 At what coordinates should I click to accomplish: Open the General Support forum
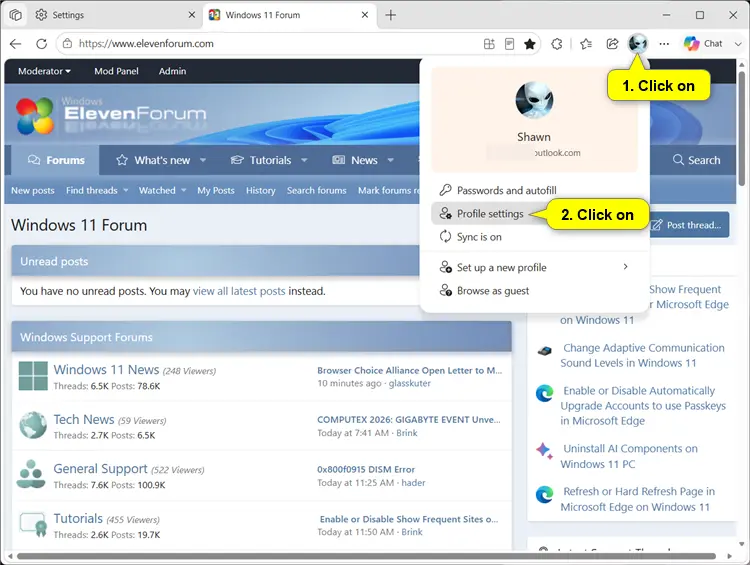click(100, 469)
